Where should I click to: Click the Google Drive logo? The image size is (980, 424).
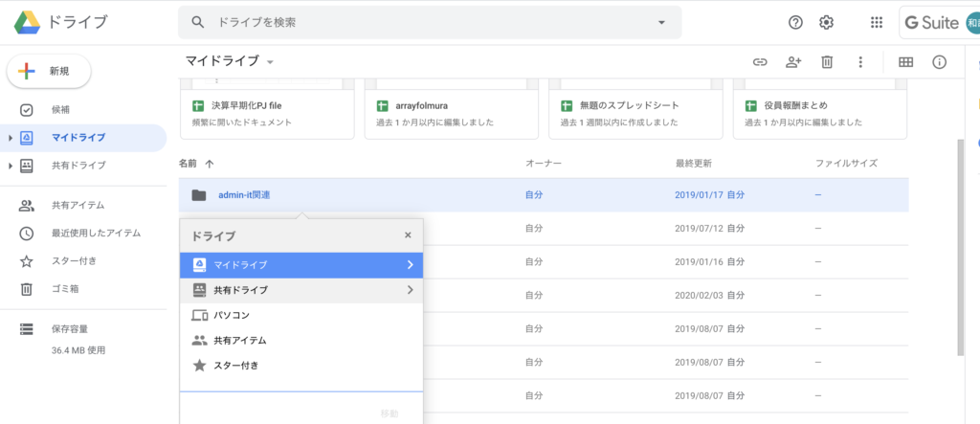tap(28, 22)
